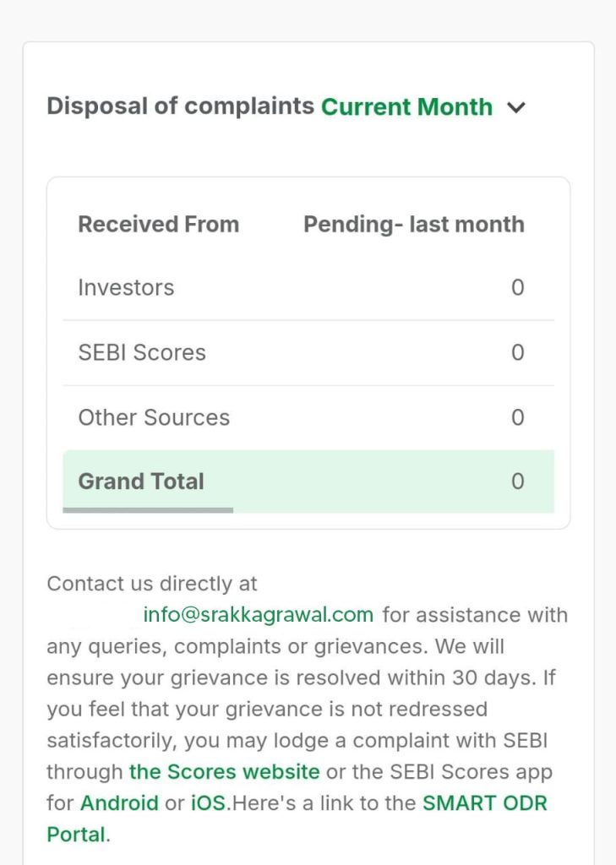This screenshot has height=865, width=616.
Task: Select the green Current Month period label
Action: tap(406, 107)
